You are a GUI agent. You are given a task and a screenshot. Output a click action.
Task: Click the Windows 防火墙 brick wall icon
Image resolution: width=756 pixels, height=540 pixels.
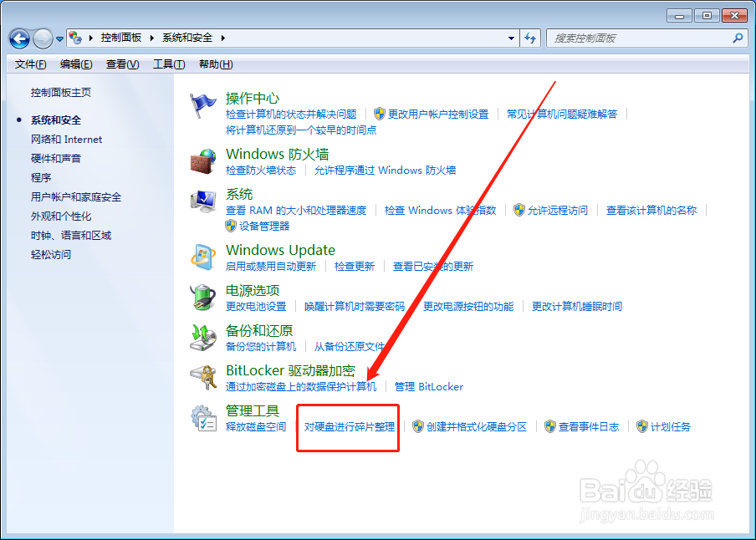[203, 161]
